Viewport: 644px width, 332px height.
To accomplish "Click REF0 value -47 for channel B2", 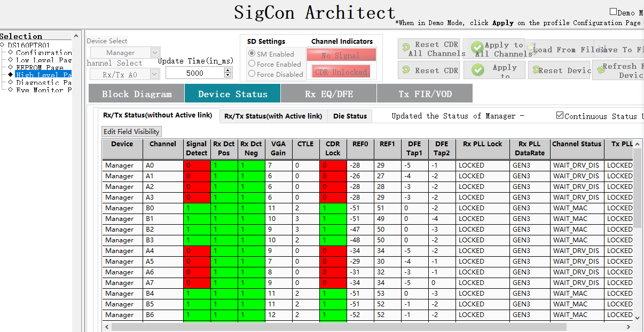I will (360, 230).
